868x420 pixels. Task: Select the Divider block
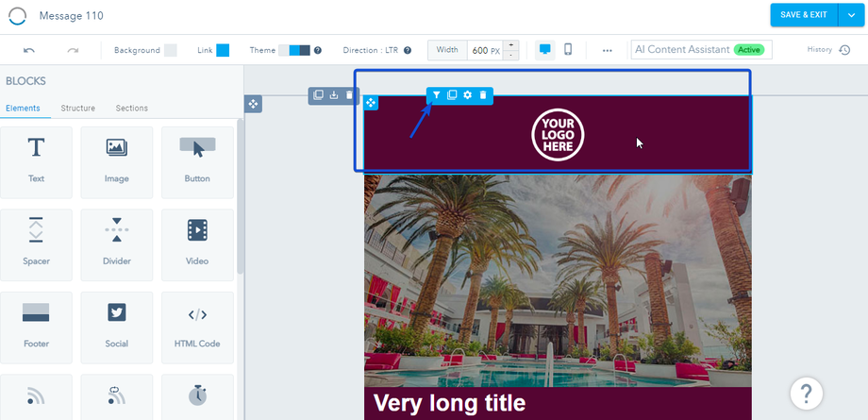coord(117,244)
